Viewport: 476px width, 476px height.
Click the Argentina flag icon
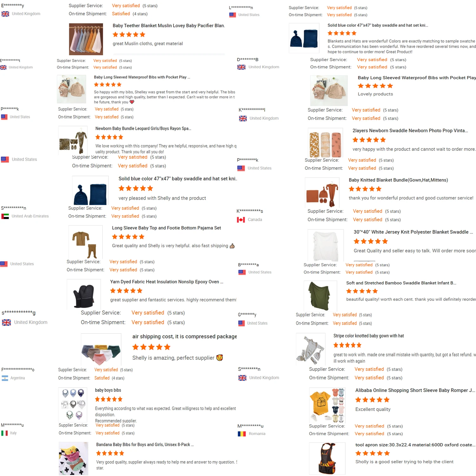coord(5,378)
